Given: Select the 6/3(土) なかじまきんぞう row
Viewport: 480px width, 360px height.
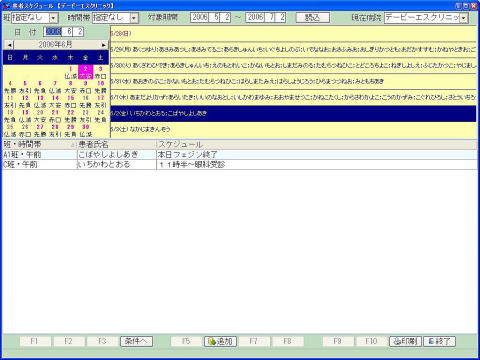Looking at the screenshot, I should pyautogui.click(x=293, y=129).
